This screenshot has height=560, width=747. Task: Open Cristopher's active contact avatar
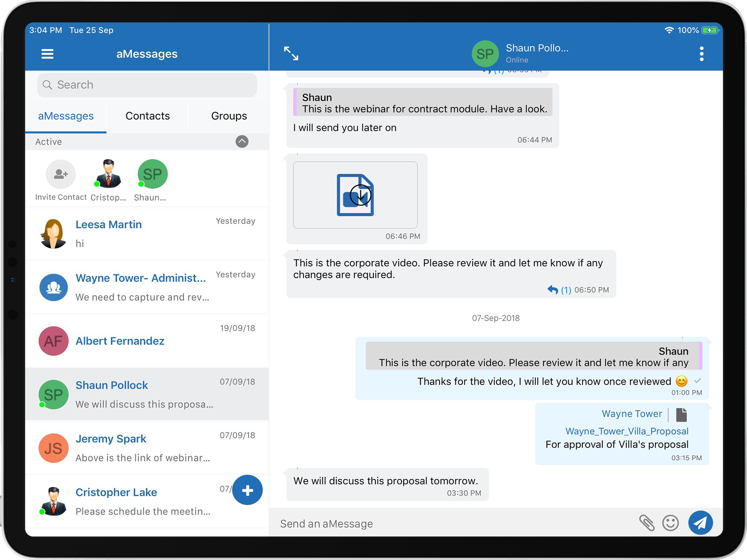[x=108, y=174]
